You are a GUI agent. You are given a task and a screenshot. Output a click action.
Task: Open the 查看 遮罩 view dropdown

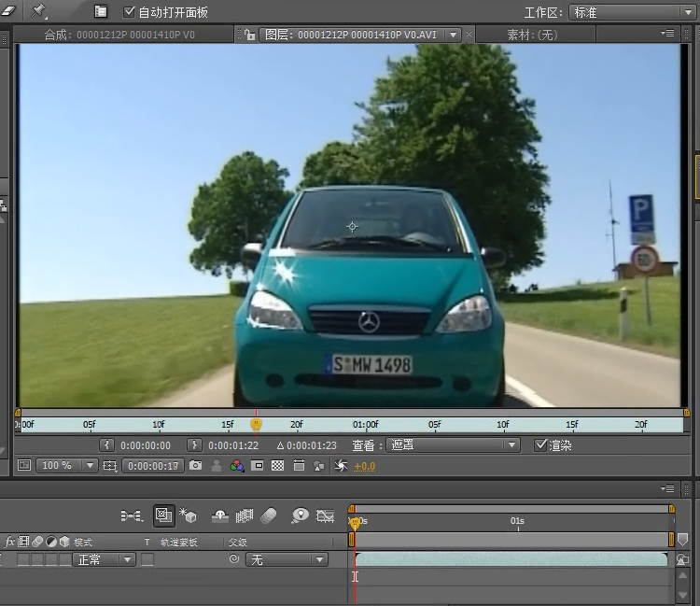point(453,445)
